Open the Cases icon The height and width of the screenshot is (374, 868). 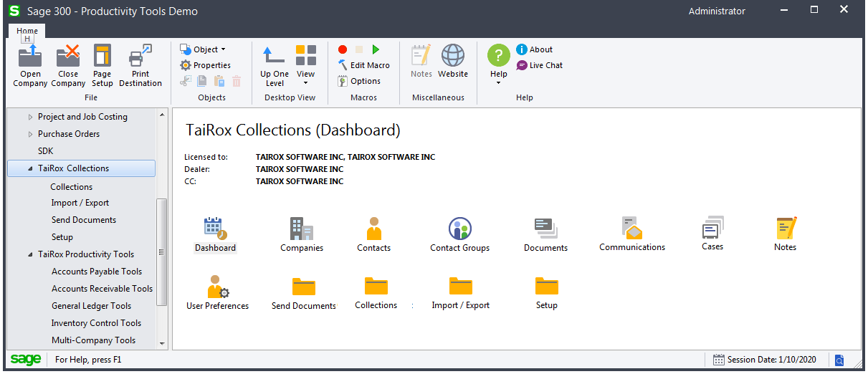pyautogui.click(x=712, y=228)
